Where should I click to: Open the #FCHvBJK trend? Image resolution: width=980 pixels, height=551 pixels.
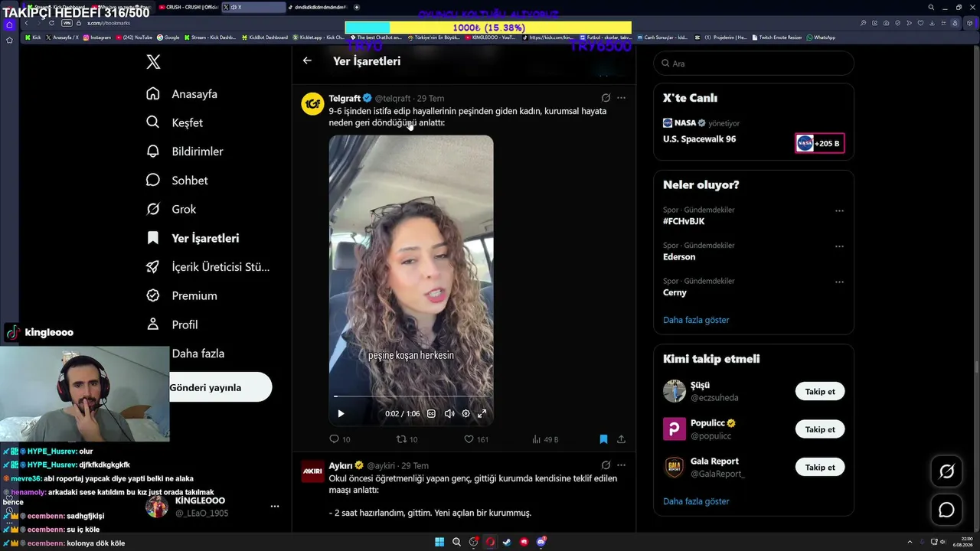tap(684, 221)
